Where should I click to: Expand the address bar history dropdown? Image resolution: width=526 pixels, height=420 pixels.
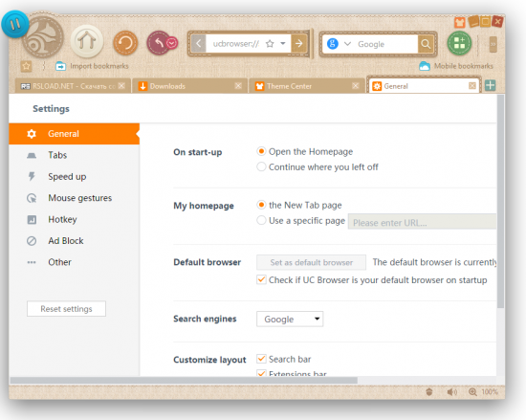coord(283,44)
